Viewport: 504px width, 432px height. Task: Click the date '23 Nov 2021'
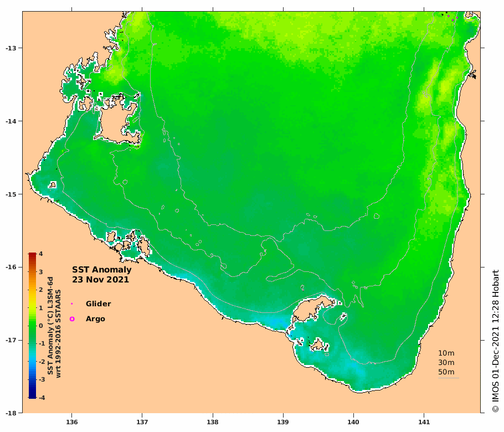pos(100,280)
